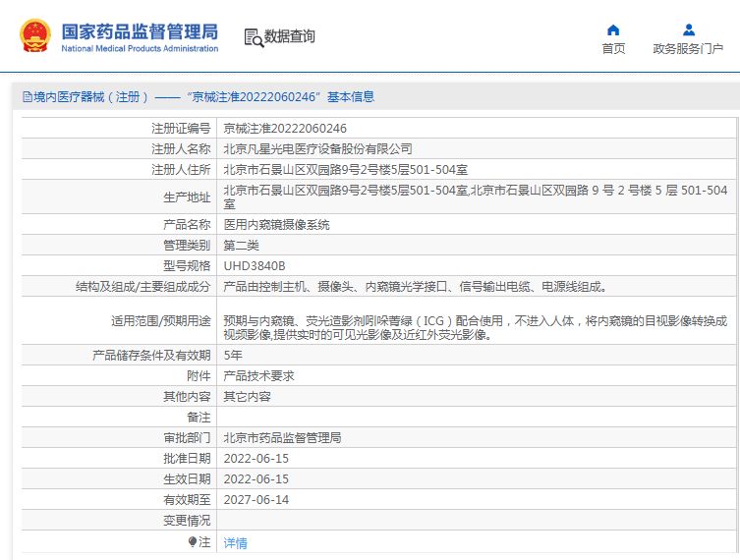The image size is (740, 560).
Task: Select product name 医用内窥镜摄像系统
Action: click(x=276, y=225)
